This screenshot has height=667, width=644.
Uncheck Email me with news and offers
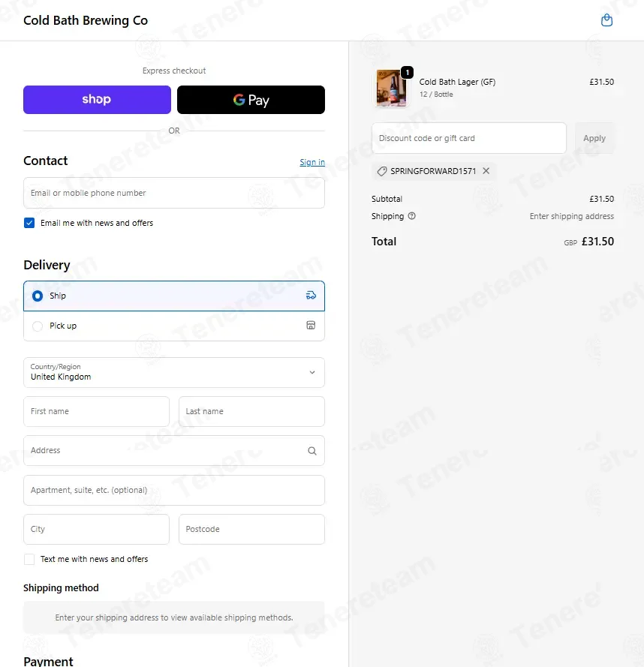point(29,223)
